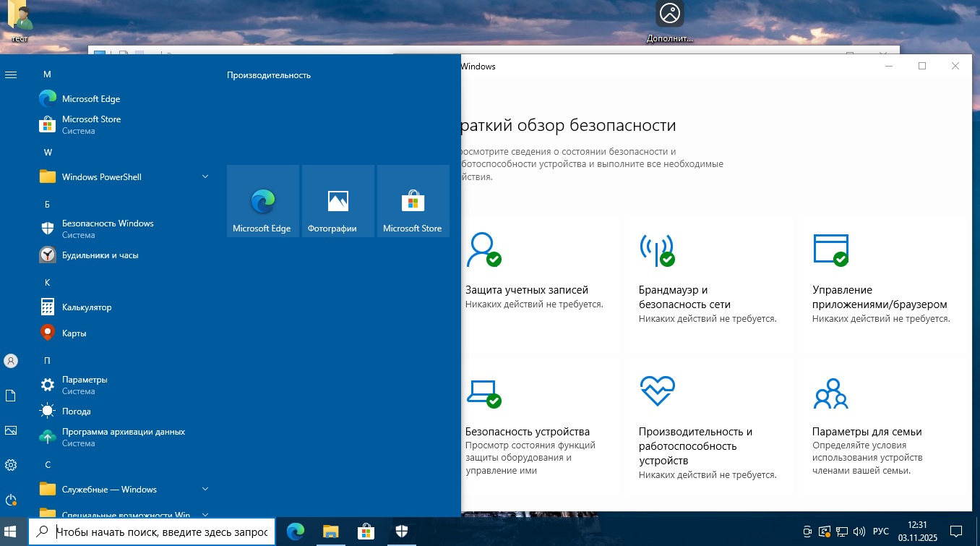The width and height of the screenshot is (980, 546).
Task: Click the Фотографии pinned tile
Action: 338,201
